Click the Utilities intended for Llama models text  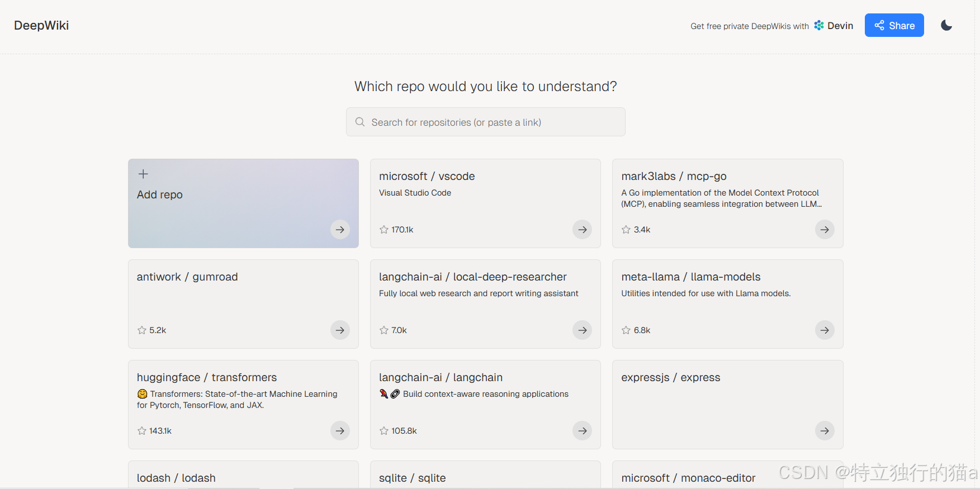[x=706, y=293]
